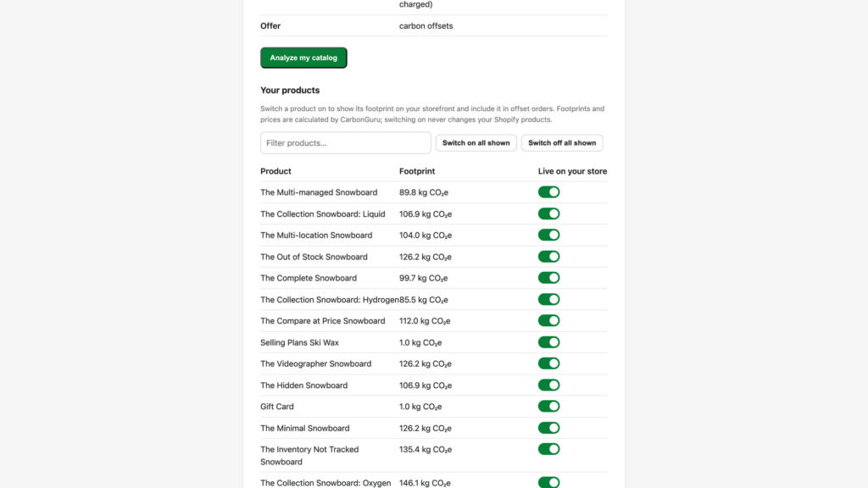Screen dimensions: 868x488
Task: Click the carbon offsets offer value
Action: pyautogui.click(x=426, y=26)
